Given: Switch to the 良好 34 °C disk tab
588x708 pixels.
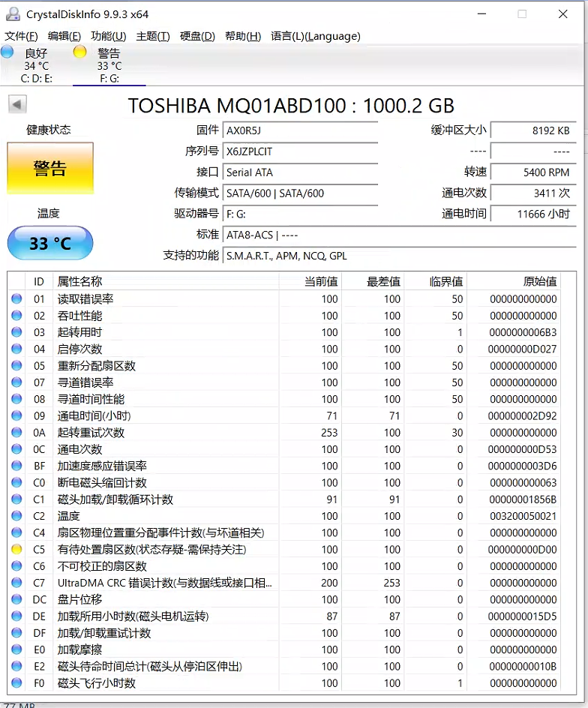Looking at the screenshot, I should pyautogui.click(x=37, y=65).
